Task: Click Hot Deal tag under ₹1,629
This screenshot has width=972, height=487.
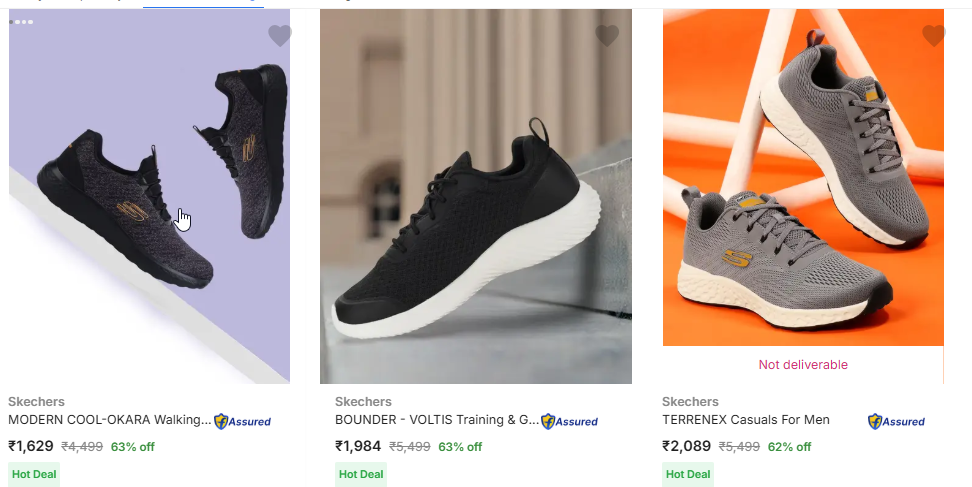Action: point(34,474)
